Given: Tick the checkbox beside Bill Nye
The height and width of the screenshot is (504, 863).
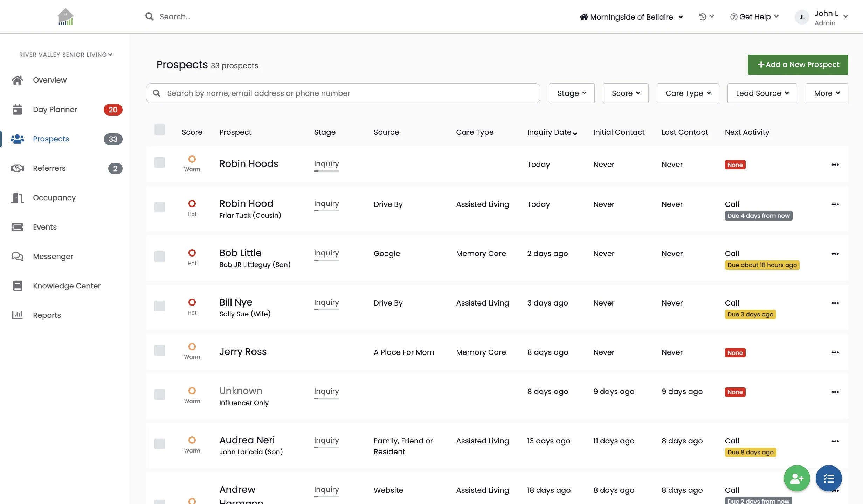Looking at the screenshot, I should pyautogui.click(x=160, y=306).
